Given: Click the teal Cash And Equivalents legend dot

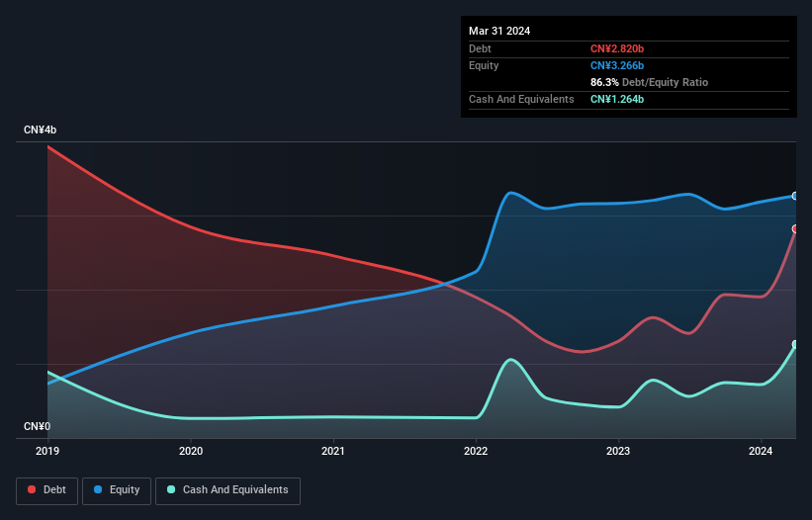Looking at the screenshot, I should coord(171,489).
